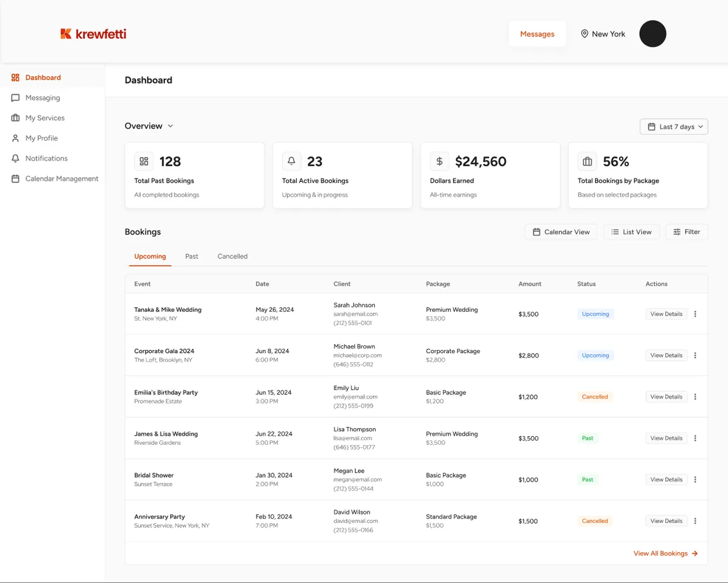Open more options for James & Lisa Wedding
The width and height of the screenshot is (728, 583).
(695, 438)
